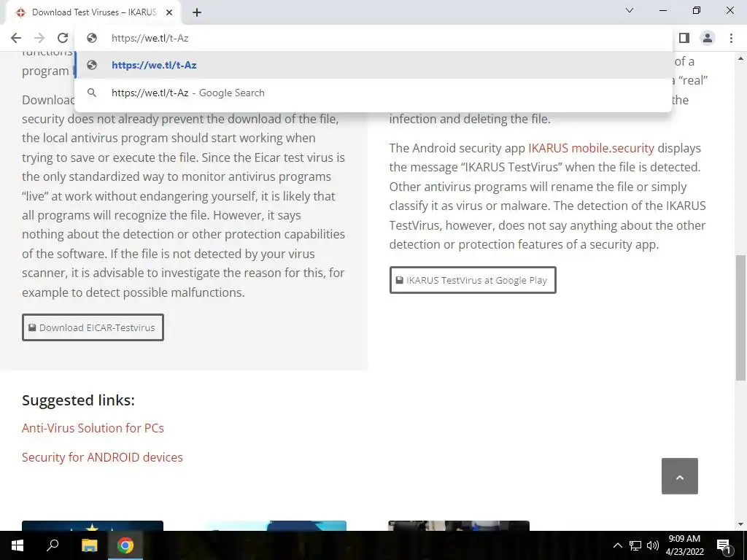747x560 pixels.
Task: Select the Download Test Viruses – IKARUS tab
Action: [94, 13]
